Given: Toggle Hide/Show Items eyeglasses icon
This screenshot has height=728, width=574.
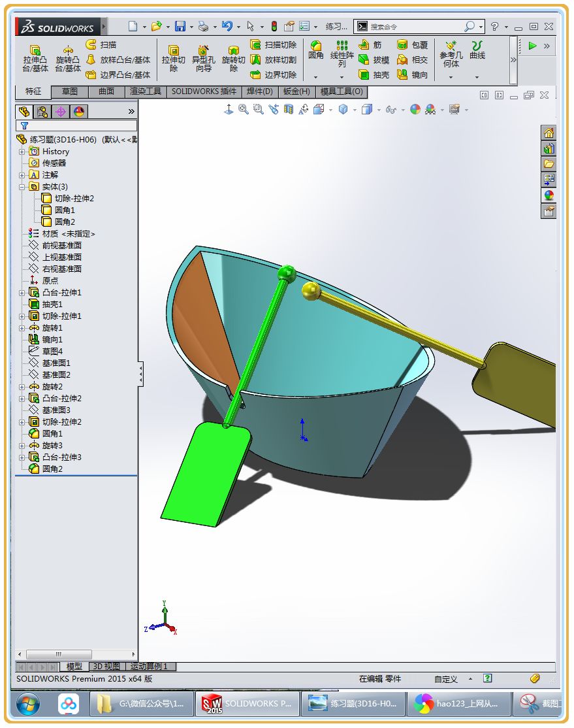Looking at the screenshot, I should tap(391, 110).
